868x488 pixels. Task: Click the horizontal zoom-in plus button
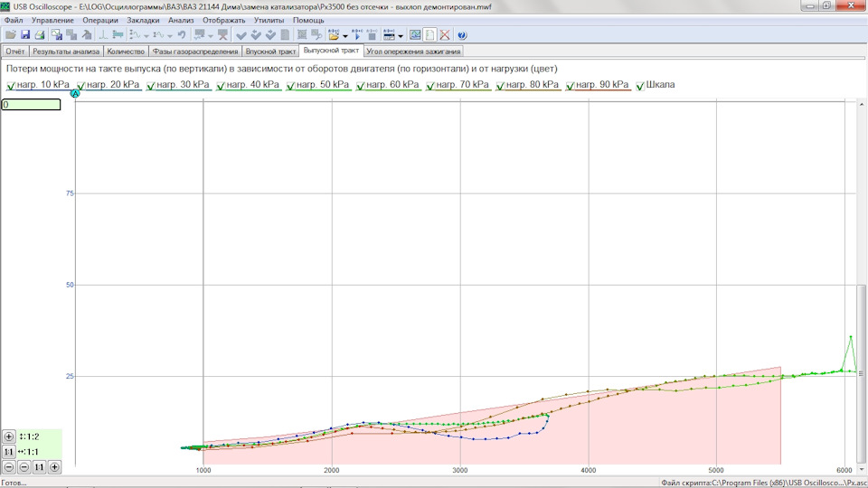coord(54,467)
